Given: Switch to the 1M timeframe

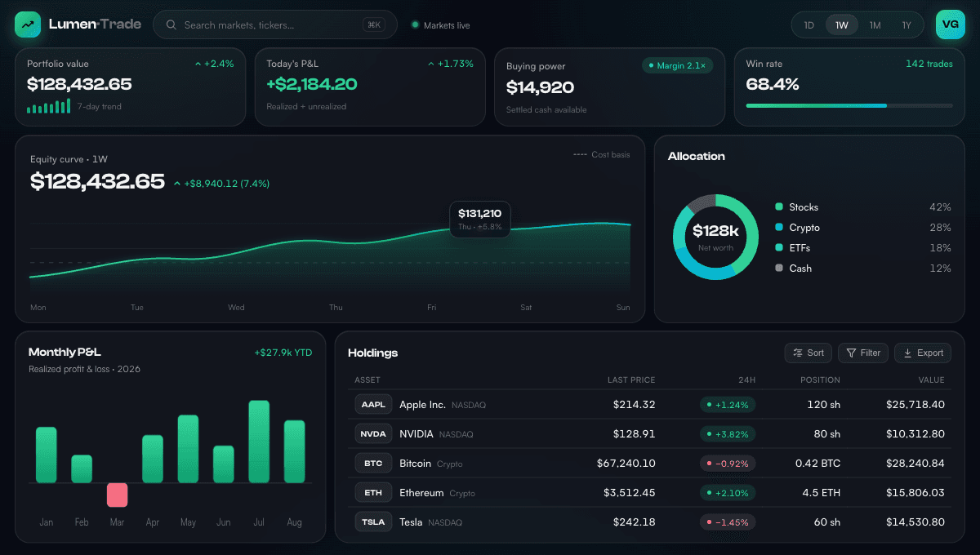Looking at the screenshot, I should tap(875, 24).
